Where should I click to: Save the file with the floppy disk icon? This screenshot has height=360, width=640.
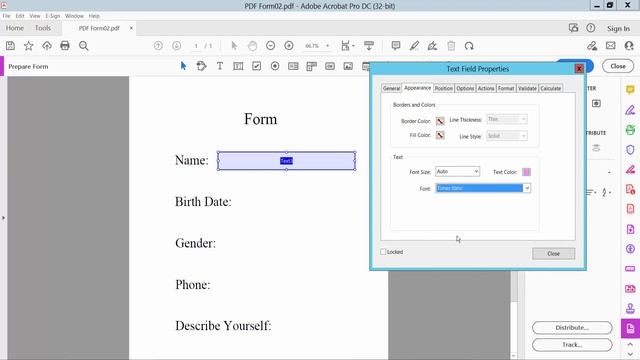click(10, 46)
